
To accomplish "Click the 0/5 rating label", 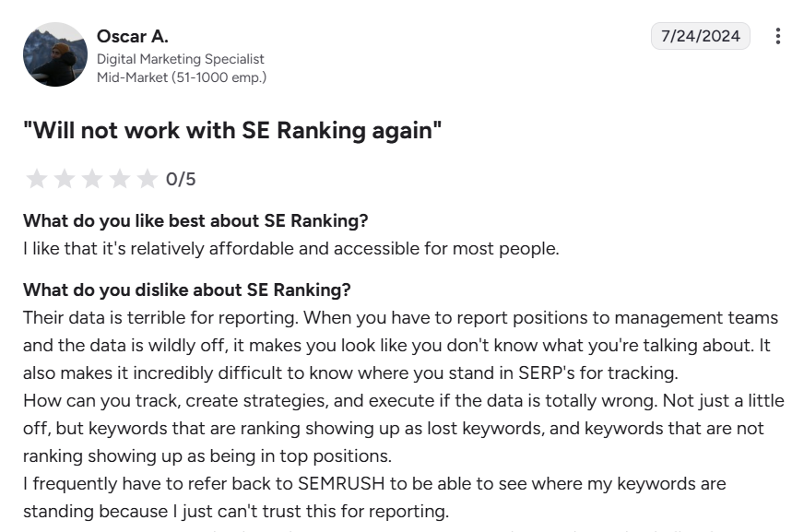I will (183, 178).
